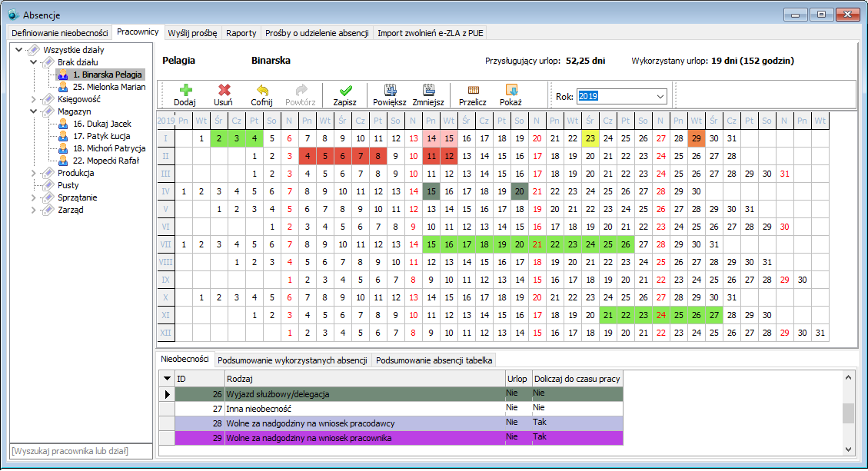Click the Powtórz redo arrow icon
The width and height of the screenshot is (868, 471).
click(301, 90)
